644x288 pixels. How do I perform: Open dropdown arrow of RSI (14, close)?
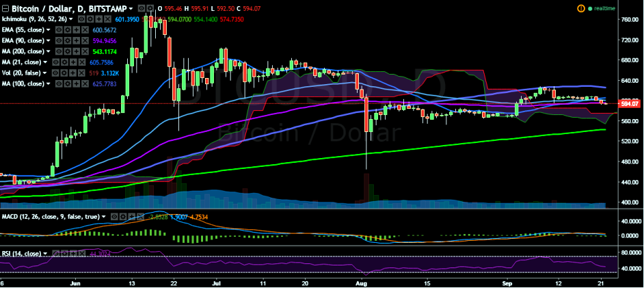coord(44,254)
